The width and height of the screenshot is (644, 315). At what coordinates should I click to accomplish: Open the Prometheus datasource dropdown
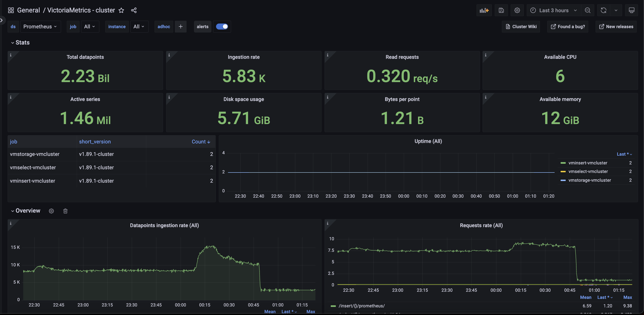click(41, 27)
